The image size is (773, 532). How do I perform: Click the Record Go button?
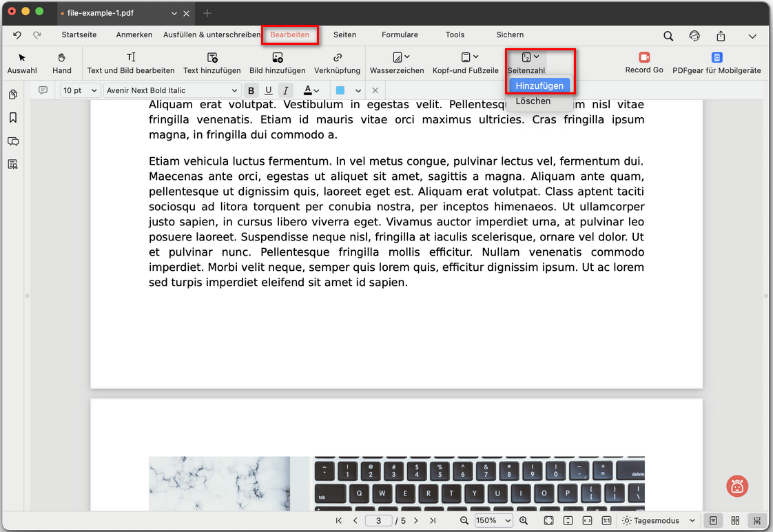(x=644, y=63)
